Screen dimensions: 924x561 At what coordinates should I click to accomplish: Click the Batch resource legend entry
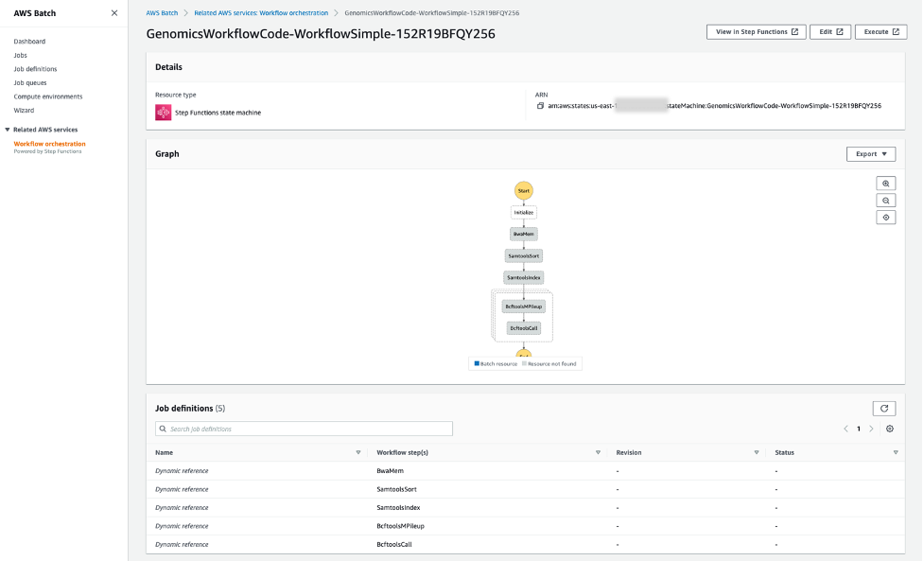(x=496, y=363)
